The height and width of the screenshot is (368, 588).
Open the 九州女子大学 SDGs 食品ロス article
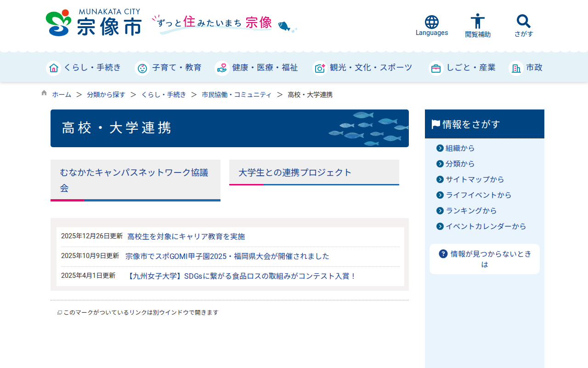click(x=241, y=276)
